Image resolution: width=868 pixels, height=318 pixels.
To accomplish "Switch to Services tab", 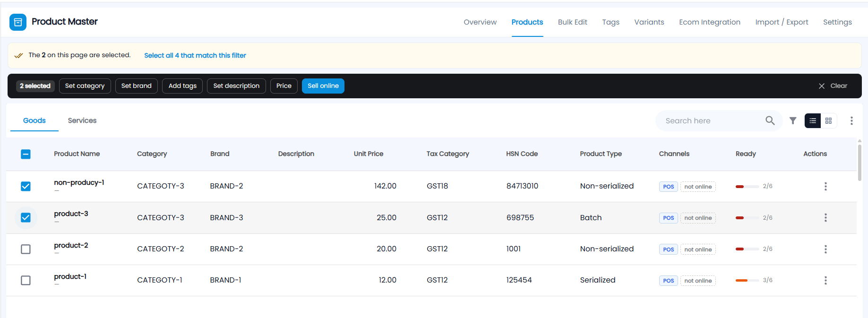I will pyautogui.click(x=82, y=120).
